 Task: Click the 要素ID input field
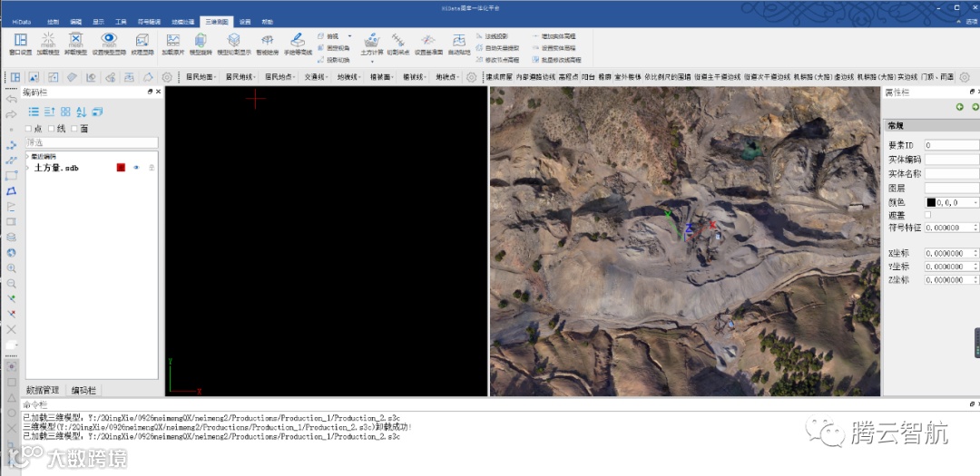point(952,145)
